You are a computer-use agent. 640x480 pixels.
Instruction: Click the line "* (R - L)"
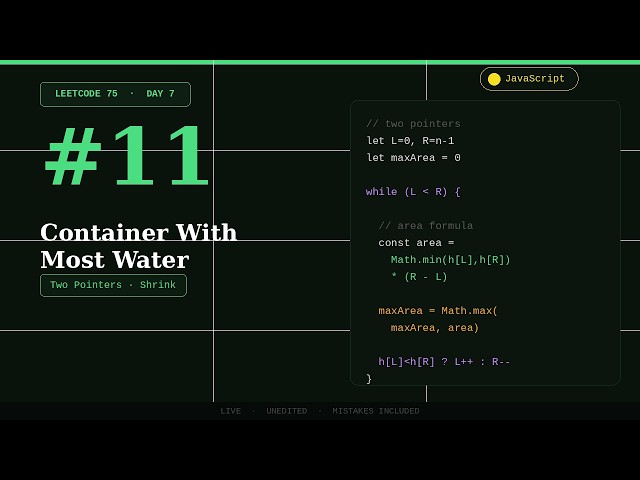coord(419,277)
